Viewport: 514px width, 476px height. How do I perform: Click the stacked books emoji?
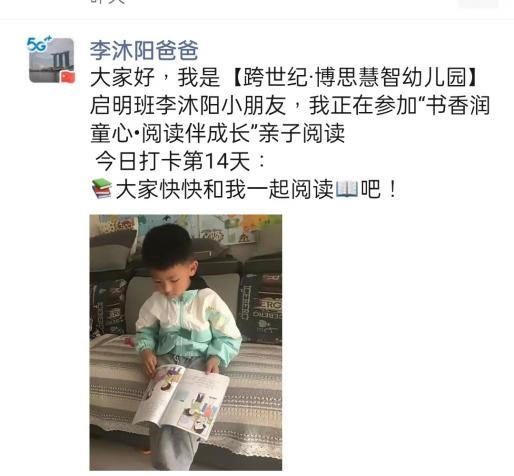(x=102, y=189)
